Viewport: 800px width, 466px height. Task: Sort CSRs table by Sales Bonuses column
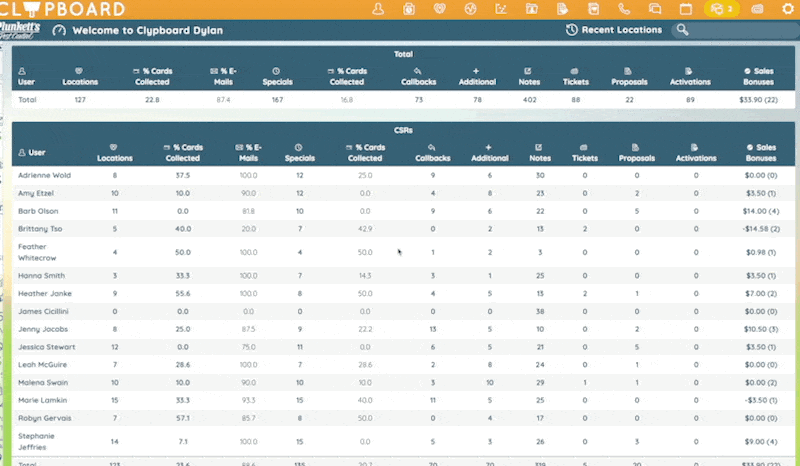point(761,153)
